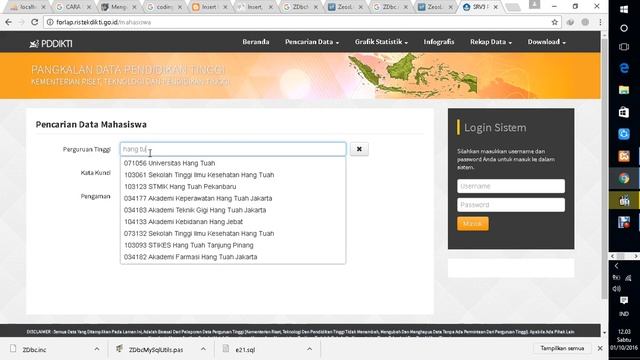Expand options for ZDbc.inc download
The width and height of the screenshot is (640, 360).
(x=97, y=349)
